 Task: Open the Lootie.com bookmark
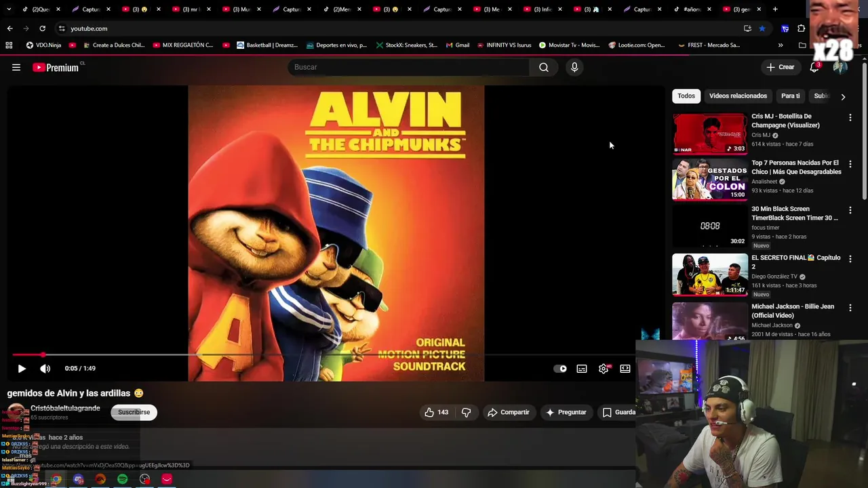pos(637,45)
